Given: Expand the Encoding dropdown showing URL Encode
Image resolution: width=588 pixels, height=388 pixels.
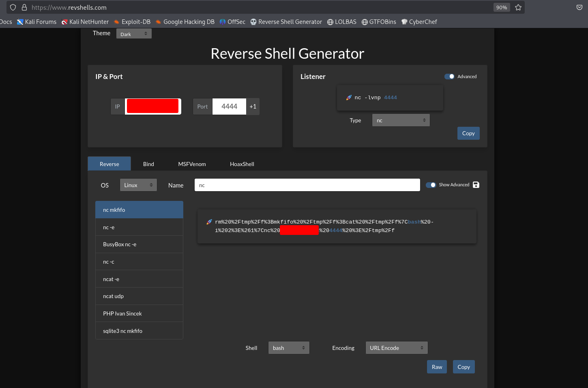Looking at the screenshot, I should [x=396, y=348].
